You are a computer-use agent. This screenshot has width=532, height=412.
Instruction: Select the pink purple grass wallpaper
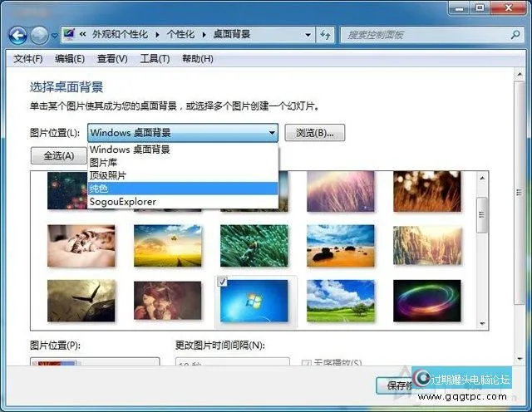point(341,192)
